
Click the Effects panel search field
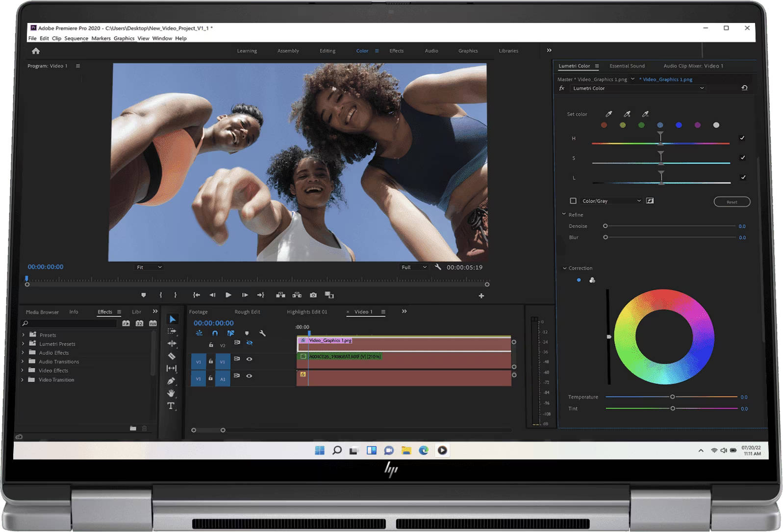pyautogui.click(x=69, y=323)
